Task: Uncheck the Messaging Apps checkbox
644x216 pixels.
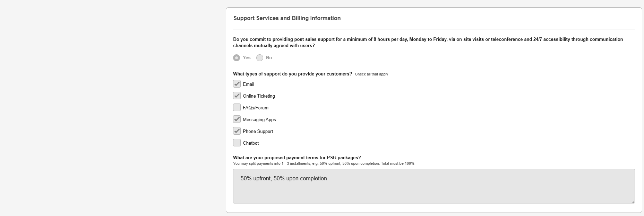Action: [x=237, y=119]
